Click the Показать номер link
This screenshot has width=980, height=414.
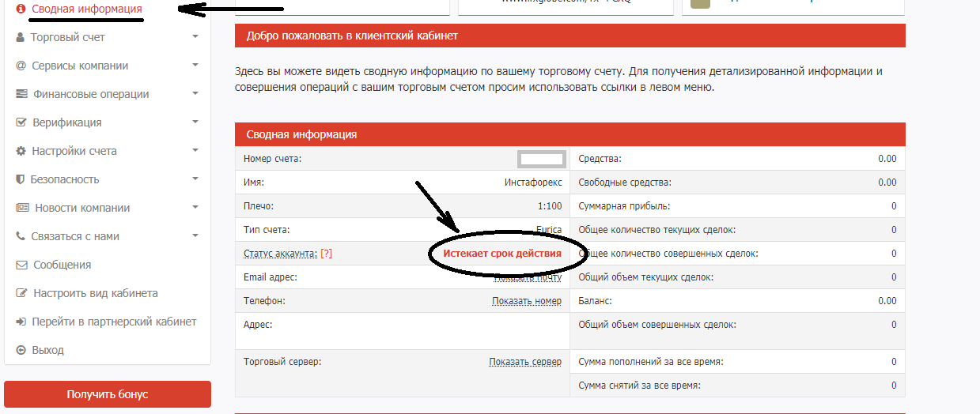[526, 301]
